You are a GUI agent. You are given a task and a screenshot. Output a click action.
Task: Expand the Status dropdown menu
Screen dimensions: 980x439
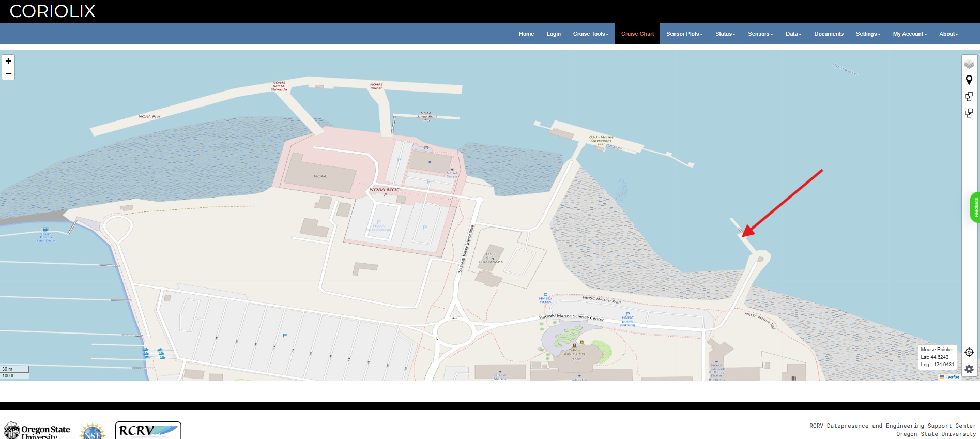(x=725, y=34)
